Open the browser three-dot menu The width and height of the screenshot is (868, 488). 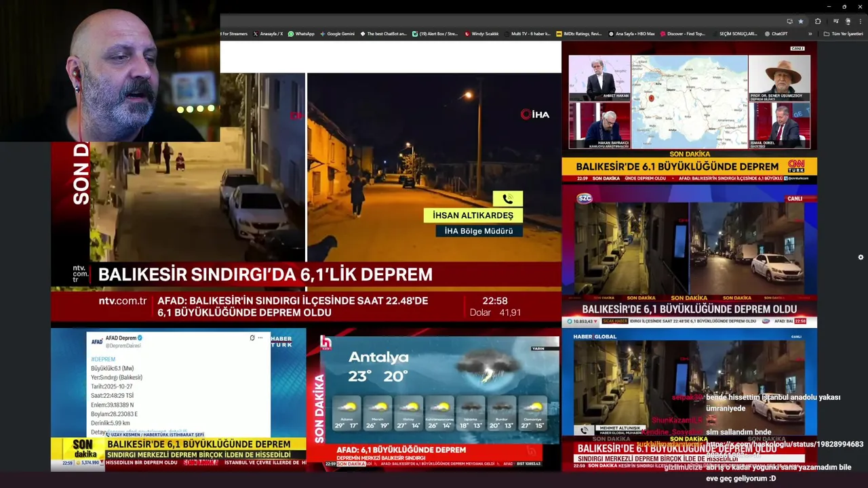[860, 22]
